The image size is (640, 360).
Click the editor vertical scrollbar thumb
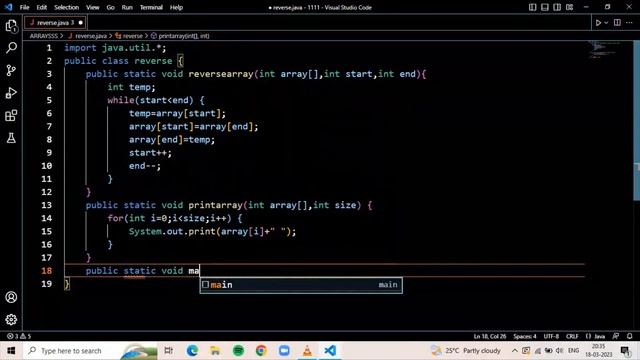[637, 120]
